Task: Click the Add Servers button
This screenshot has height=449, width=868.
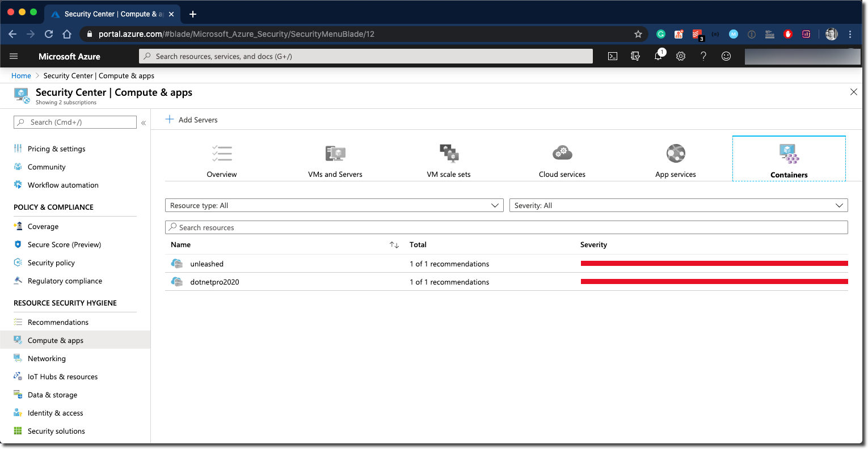Action: [192, 120]
